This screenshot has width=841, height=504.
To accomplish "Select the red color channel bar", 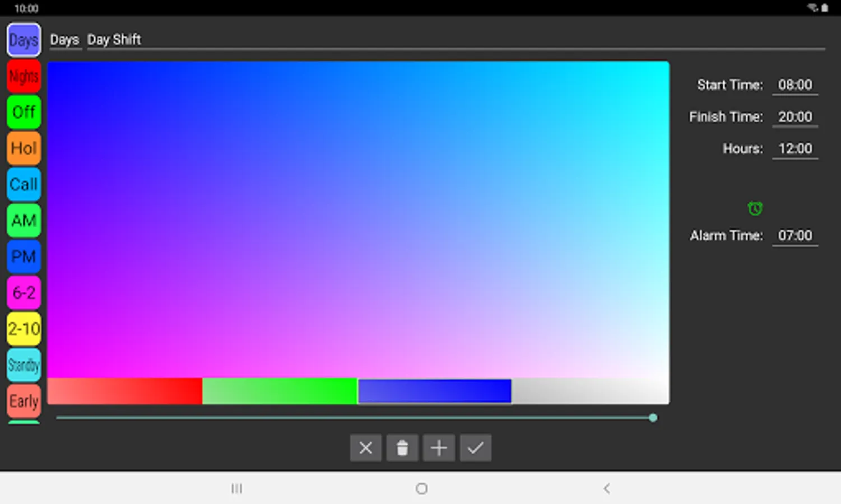I will click(x=125, y=391).
